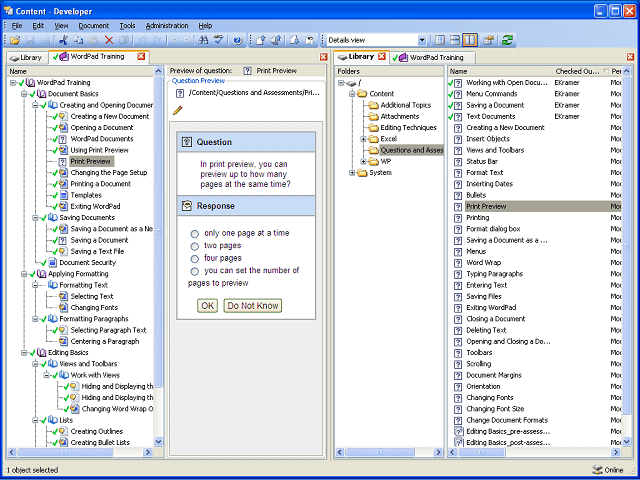Click the Copy toolbar icon
This screenshot has width=640, height=480.
click(x=78, y=40)
